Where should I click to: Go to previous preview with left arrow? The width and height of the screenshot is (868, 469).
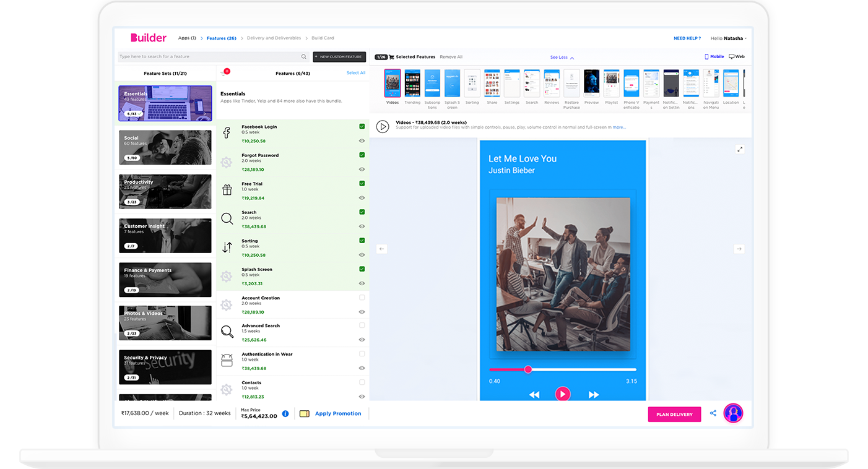pos(381,249)
